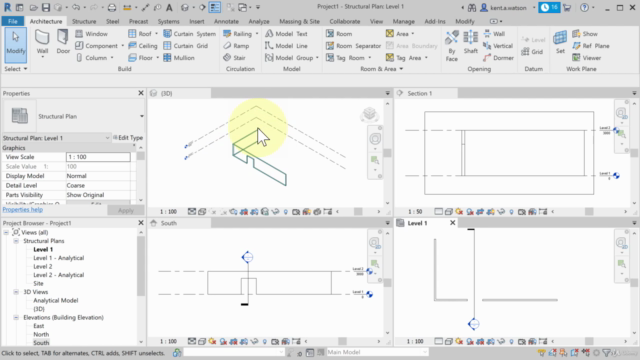Click the Modify tool
This screenshot has width=640, height=360.
pyautogui.click(x=16, y=45)
